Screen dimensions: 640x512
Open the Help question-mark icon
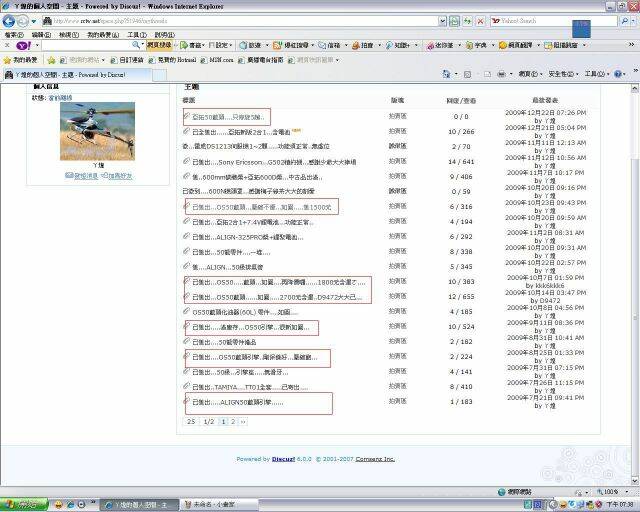point(618,74)
